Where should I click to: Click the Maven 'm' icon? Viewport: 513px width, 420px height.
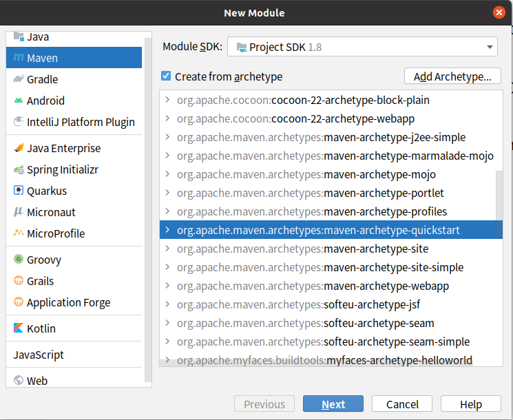pos(19,58)
